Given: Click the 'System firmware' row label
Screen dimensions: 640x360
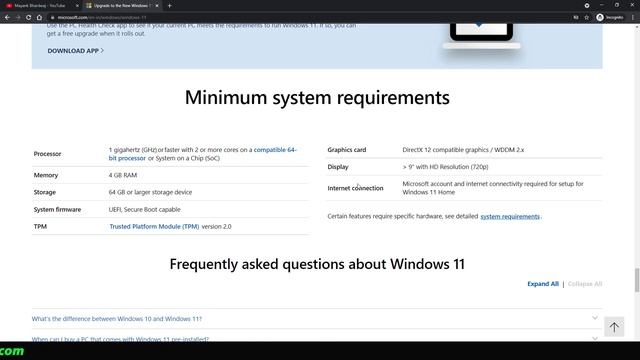Looking at the screenshot, I should (57, 209).
